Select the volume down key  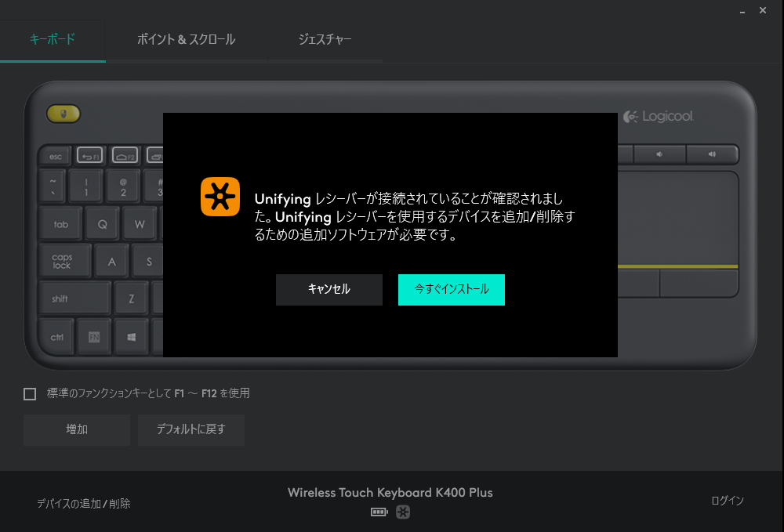(x=659, y=154)
